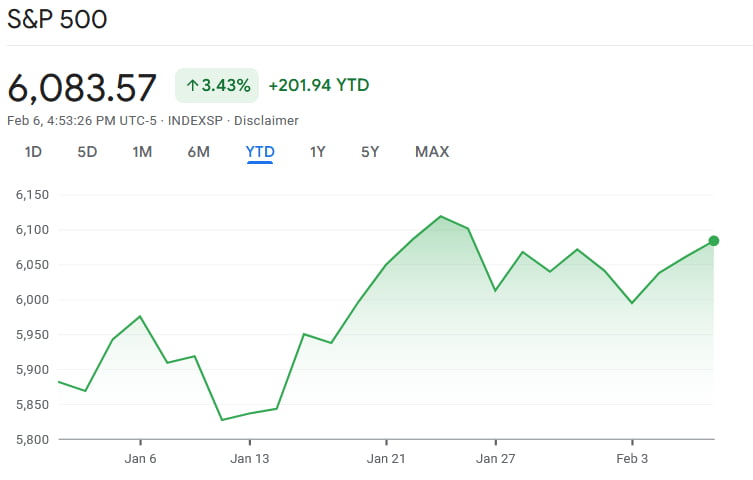Choose the 6M chart range
Image resolution: width=753 pixels, height=480 pixels.
pyautogui.click(x=198, y=152)
